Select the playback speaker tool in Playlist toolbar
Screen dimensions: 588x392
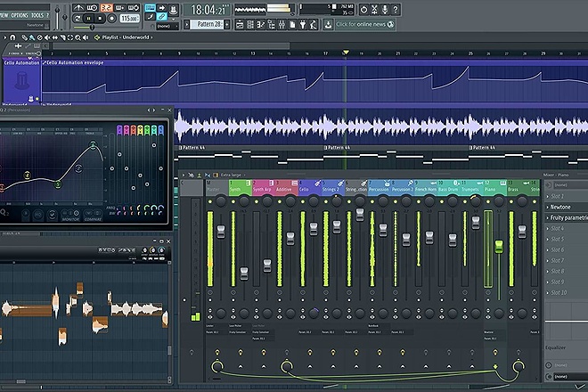tap(86, 37)
